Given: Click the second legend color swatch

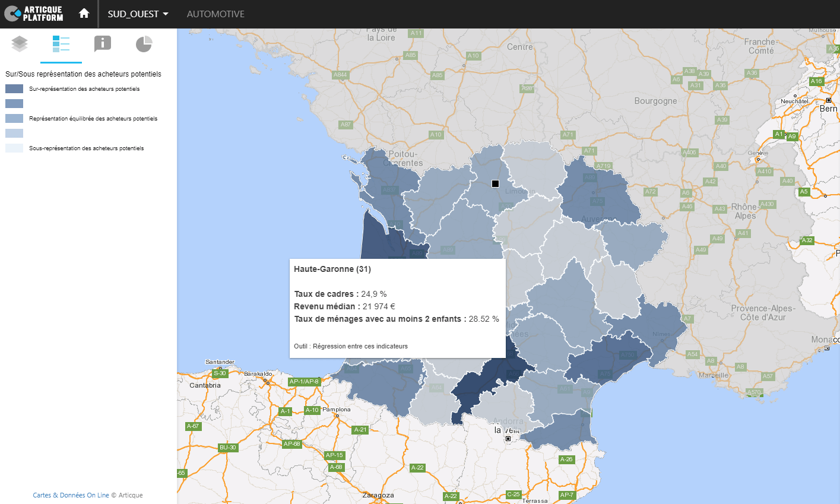Looking at the screenshot, I should (x=14, y=104).
